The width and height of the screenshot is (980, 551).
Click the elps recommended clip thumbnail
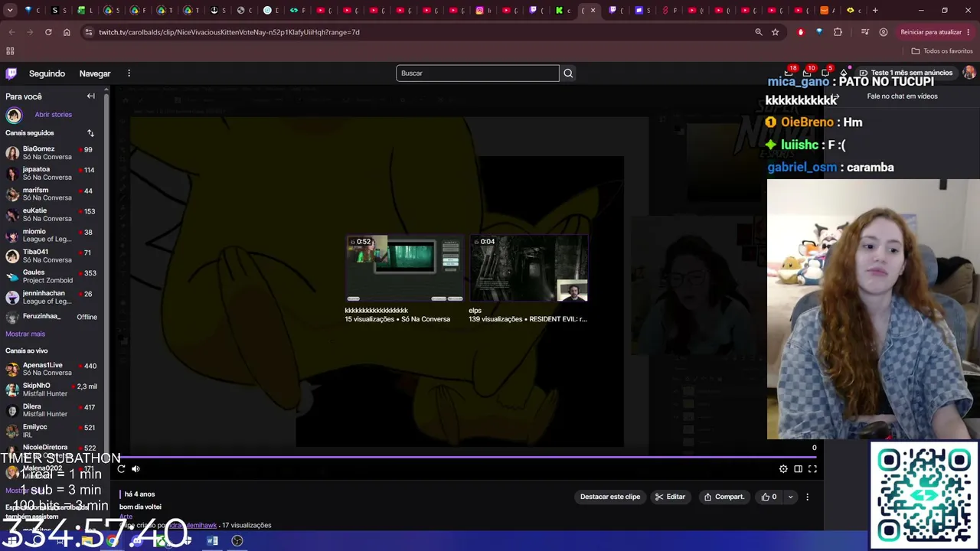528,269
